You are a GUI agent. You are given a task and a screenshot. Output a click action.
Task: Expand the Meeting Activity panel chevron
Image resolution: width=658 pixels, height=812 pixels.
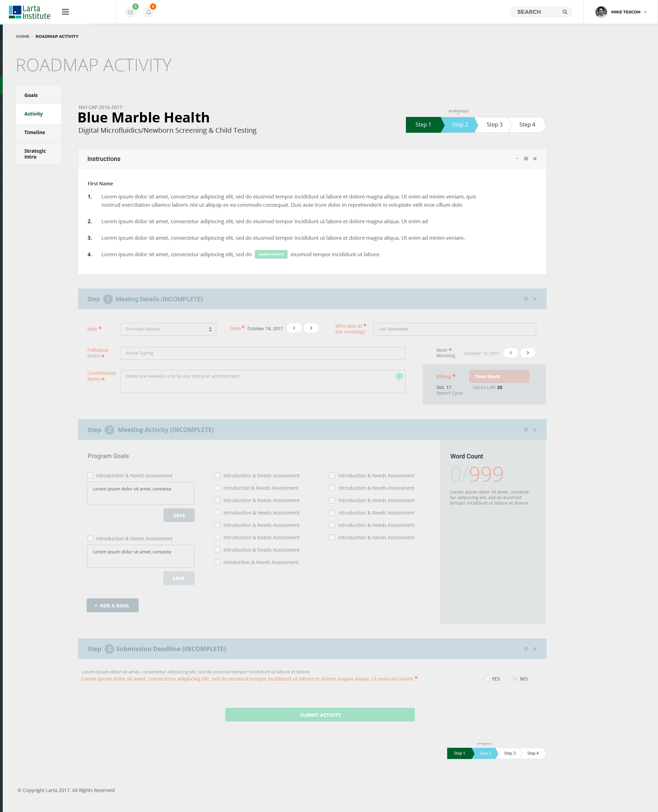(517, 430)
